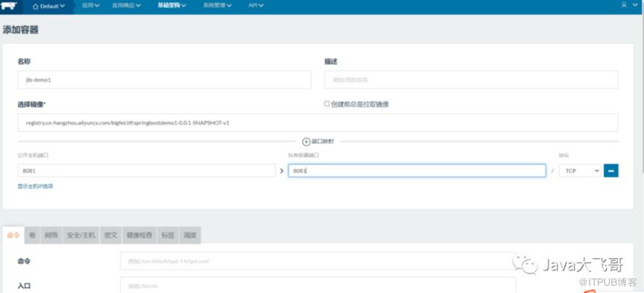Remove port mapping with blue minus button

click(611, 171)
